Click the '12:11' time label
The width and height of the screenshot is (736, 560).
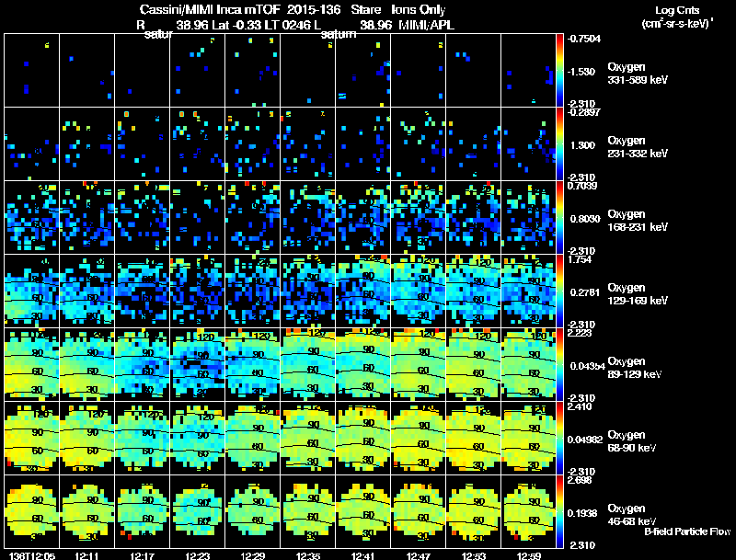pyautogui.click(x=86, y=555)
